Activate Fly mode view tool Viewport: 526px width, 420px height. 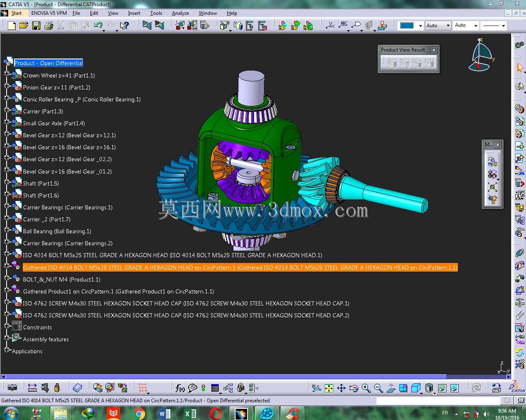coord(316,388)
